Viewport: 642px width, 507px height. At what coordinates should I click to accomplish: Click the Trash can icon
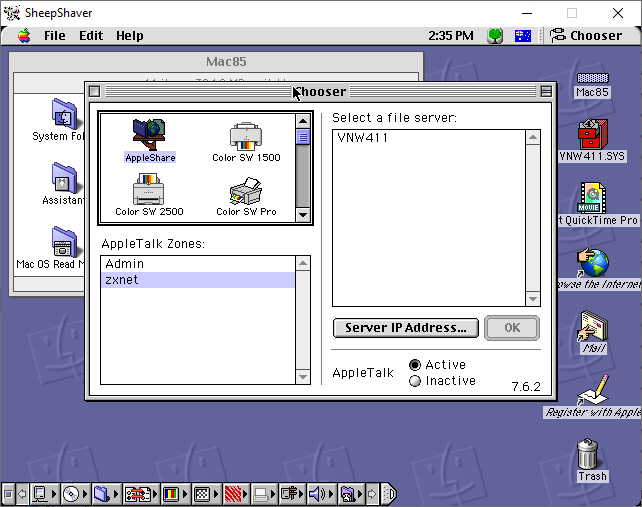pos(588,454)
